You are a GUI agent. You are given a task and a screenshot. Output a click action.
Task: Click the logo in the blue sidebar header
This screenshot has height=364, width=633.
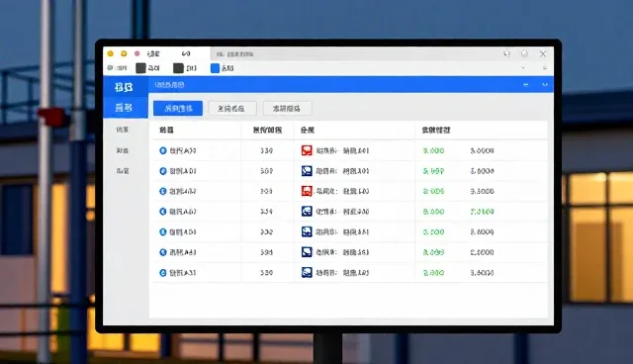click(124, 87)
